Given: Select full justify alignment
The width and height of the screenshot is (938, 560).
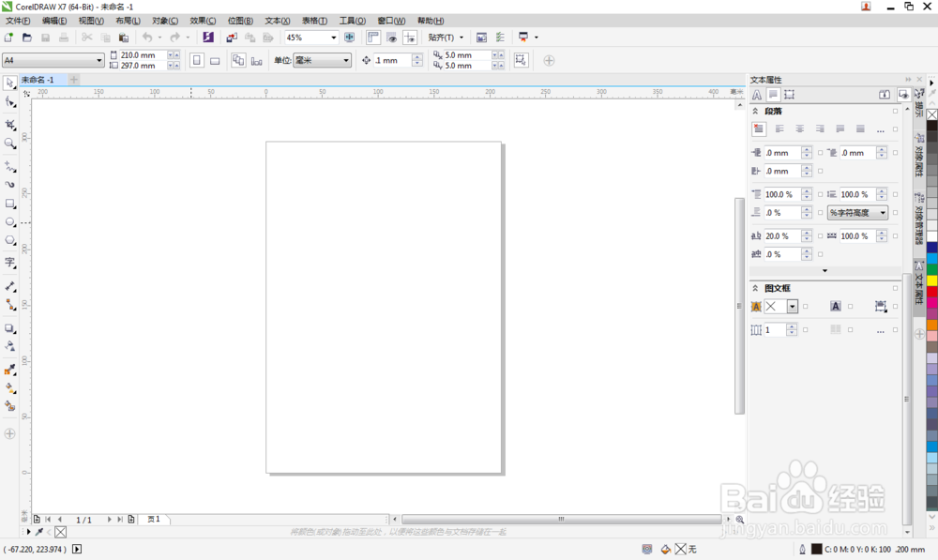Looking at the screenshot, I should [840, 129].
